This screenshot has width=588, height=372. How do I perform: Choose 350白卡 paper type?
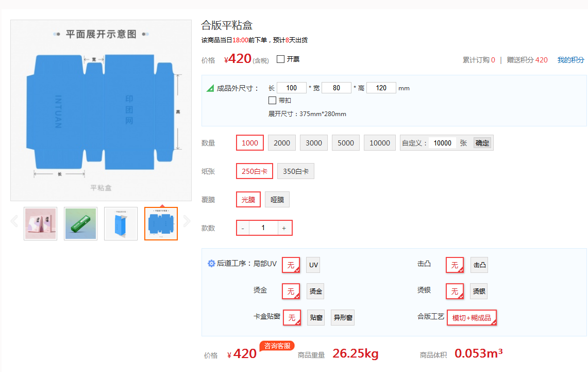click(x=296, y=171)
